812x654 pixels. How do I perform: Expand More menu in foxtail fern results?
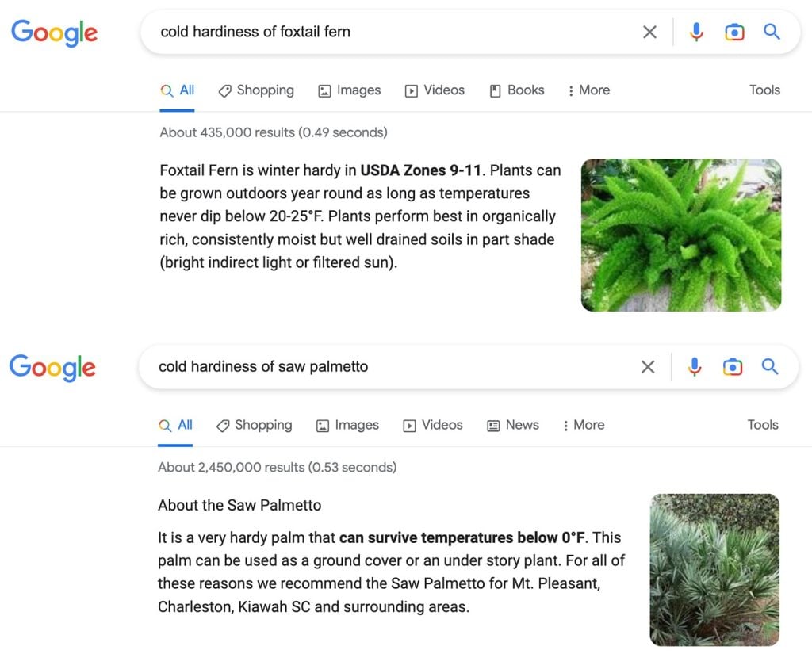(x=589, y=90)
